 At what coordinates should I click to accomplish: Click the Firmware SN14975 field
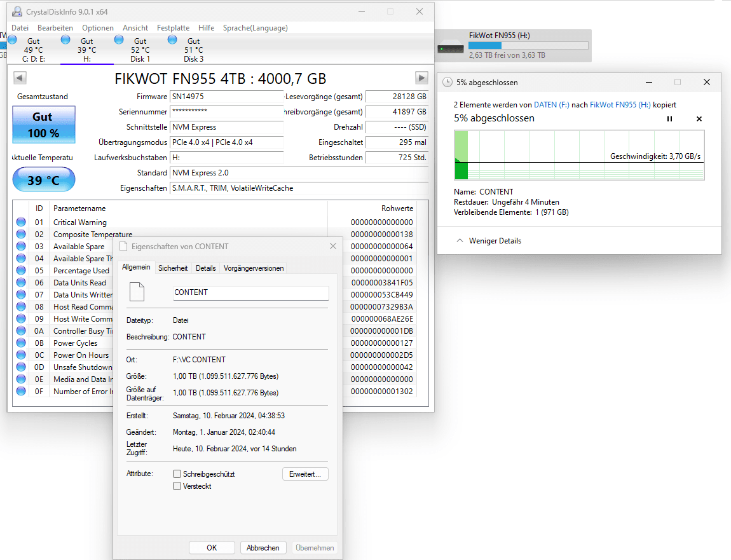point(226,97)
